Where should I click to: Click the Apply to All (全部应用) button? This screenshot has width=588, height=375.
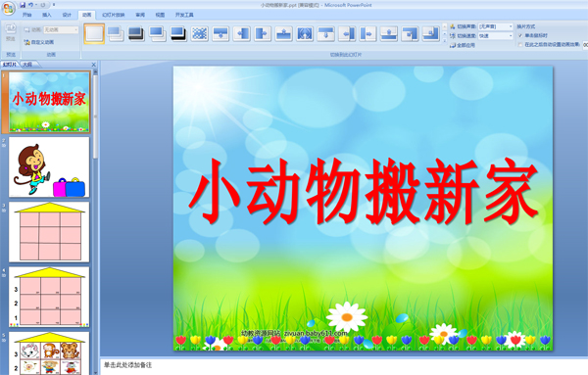(463, 45)
